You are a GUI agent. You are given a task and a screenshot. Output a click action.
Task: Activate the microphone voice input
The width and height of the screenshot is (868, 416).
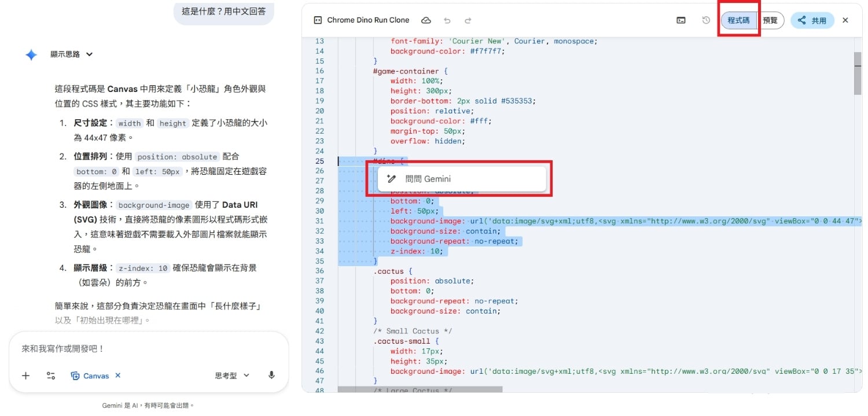[x=271, y=375]
